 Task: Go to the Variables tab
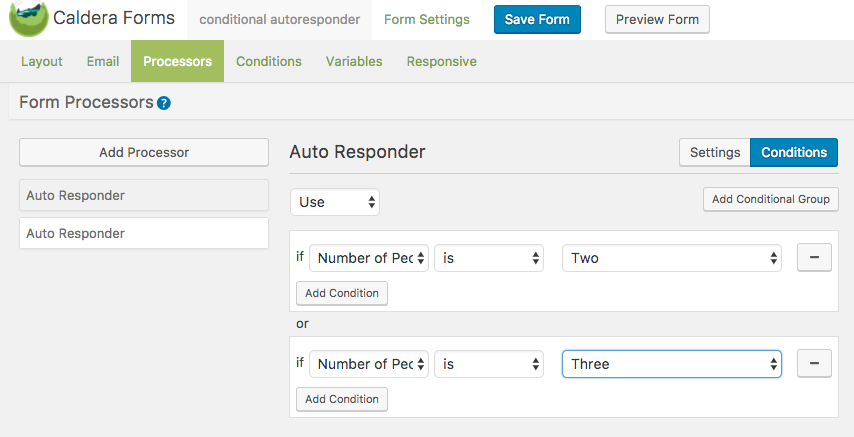[354, 61]
